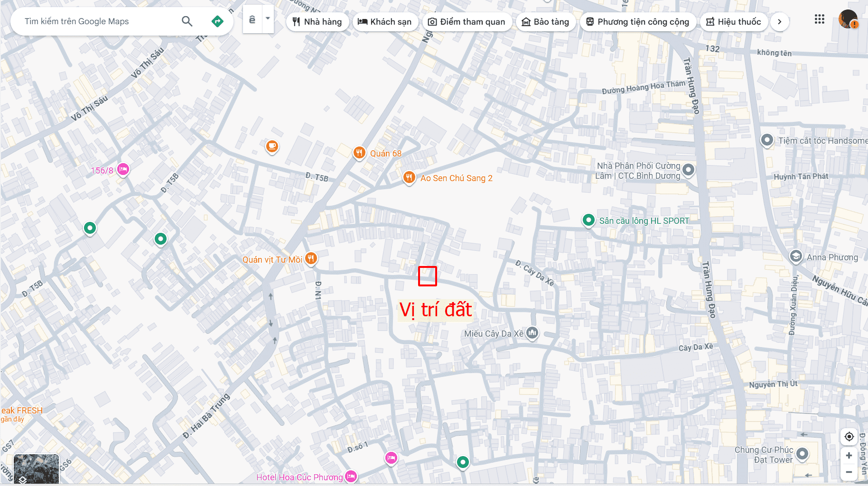Open the Miếu Cây Da Xè landmark pin

click(x=532, y=333)
